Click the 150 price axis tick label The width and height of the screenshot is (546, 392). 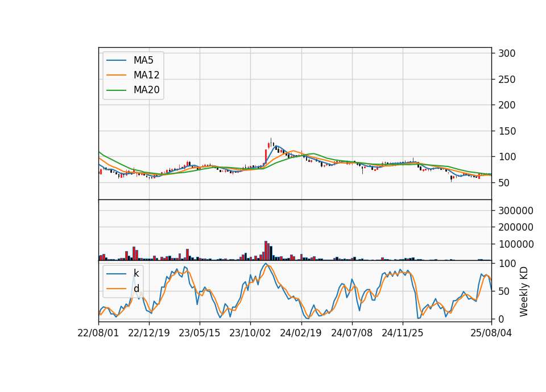click(x=507, y=131)
